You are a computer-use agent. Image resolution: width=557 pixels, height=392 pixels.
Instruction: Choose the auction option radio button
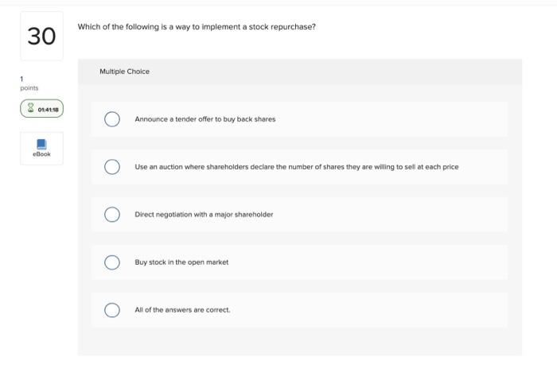[112, 167]
